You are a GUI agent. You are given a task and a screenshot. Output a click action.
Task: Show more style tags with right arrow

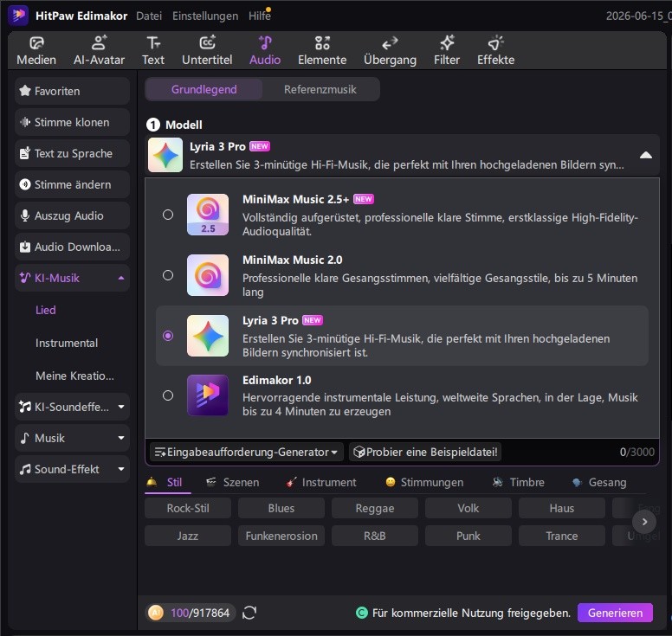coord(644,522)
